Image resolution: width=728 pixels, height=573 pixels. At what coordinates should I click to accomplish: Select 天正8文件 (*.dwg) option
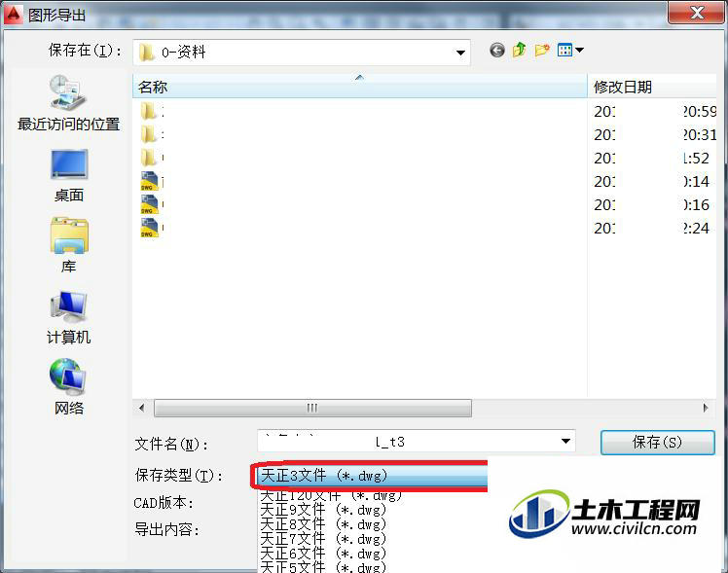pyautogui.click(x=323, y=524)
